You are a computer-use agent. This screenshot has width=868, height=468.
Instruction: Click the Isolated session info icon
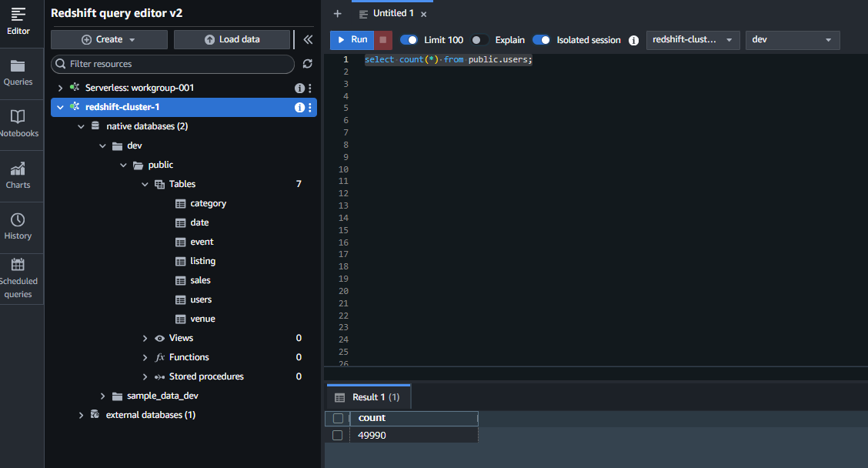pos(634,40)
